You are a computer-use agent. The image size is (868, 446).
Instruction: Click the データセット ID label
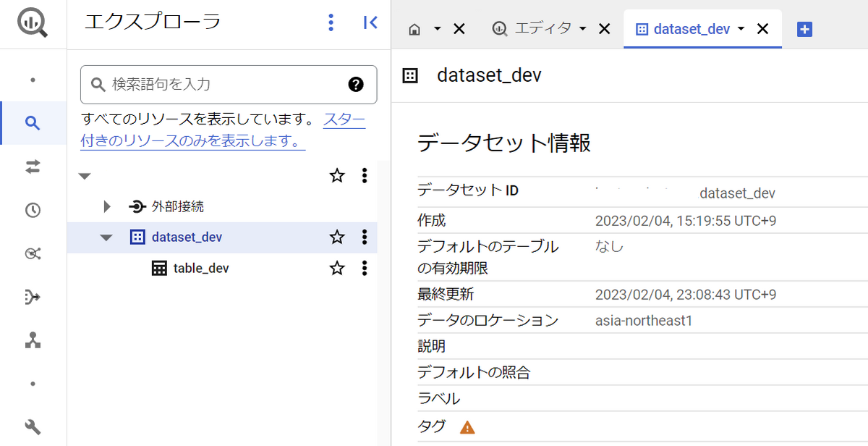click(468, 191)
